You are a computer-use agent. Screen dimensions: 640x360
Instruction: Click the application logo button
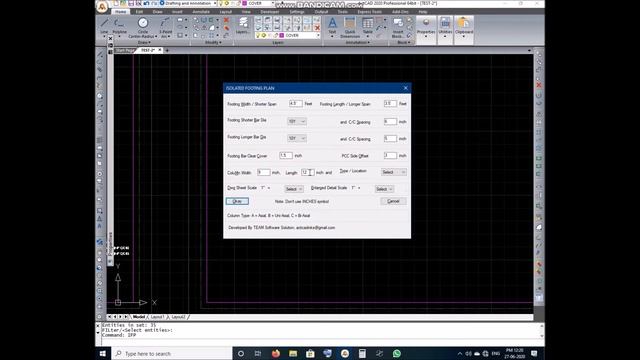point(102,6)
